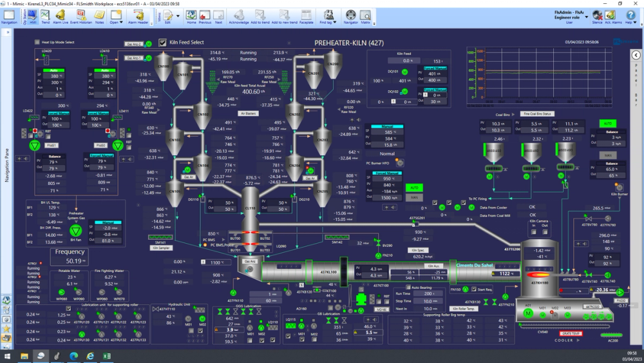This screenshot has height=363, width=644.
Task: Toggle the Lubrication unit checkbox
Action: point(68,308)
